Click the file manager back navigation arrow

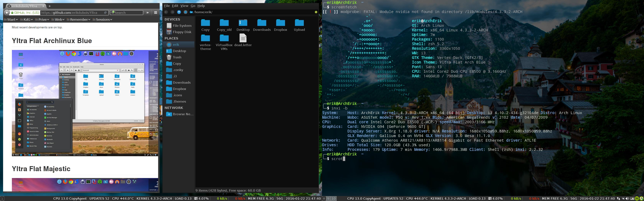point(166,12)
